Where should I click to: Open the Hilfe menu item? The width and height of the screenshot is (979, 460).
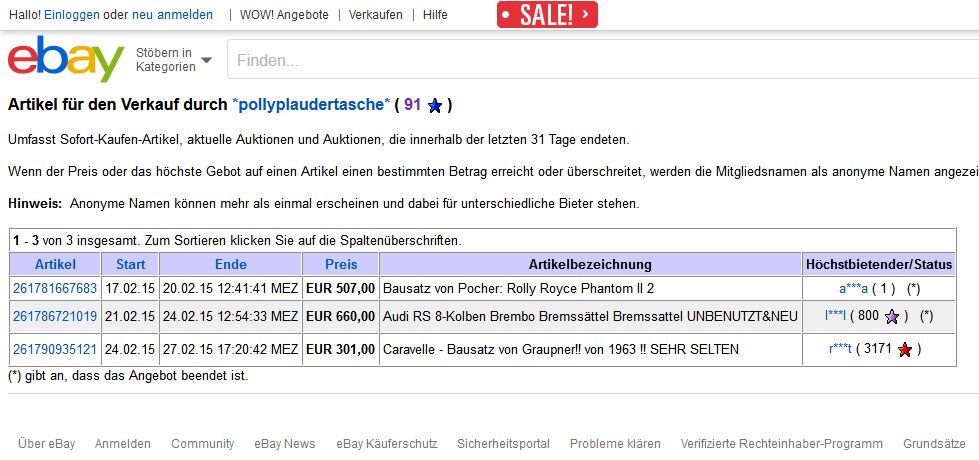pos(435,15)
